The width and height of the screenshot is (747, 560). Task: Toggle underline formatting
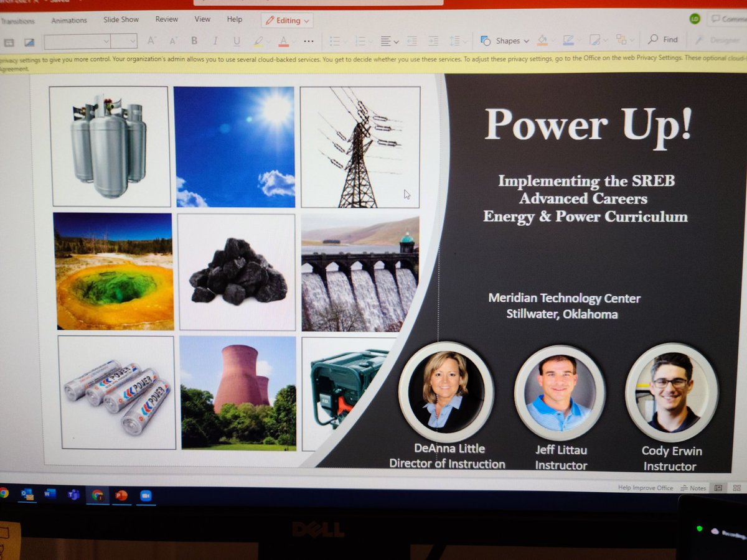coord(237,42)
